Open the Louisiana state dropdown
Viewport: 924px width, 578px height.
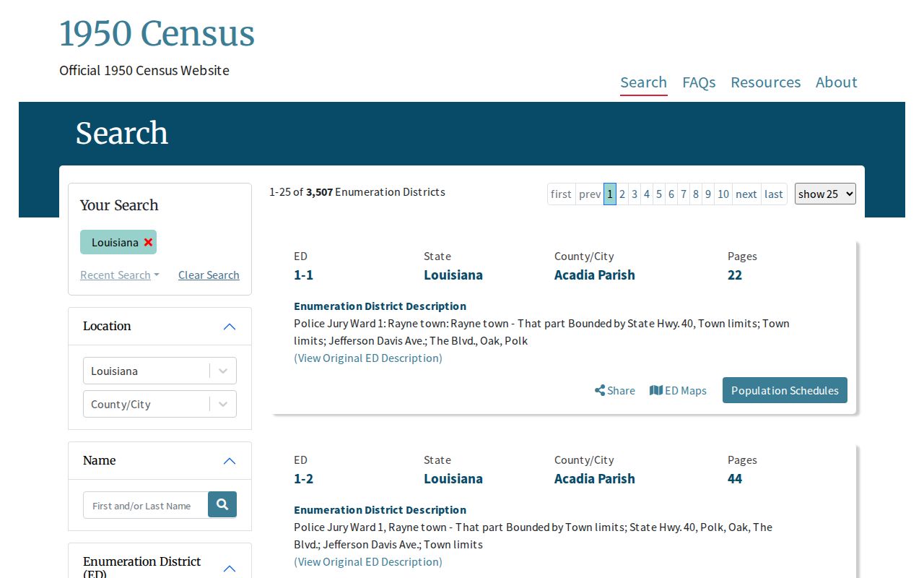[x=160, y=371]
